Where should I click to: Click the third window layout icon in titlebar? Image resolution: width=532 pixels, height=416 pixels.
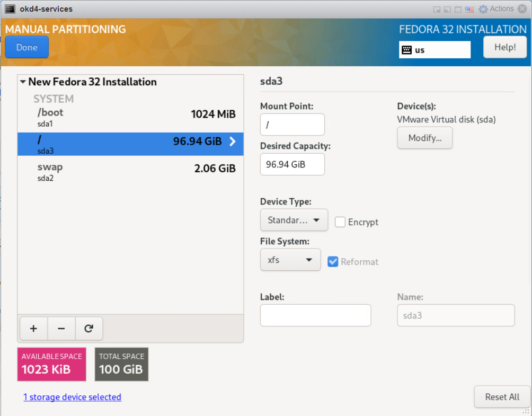458,10
